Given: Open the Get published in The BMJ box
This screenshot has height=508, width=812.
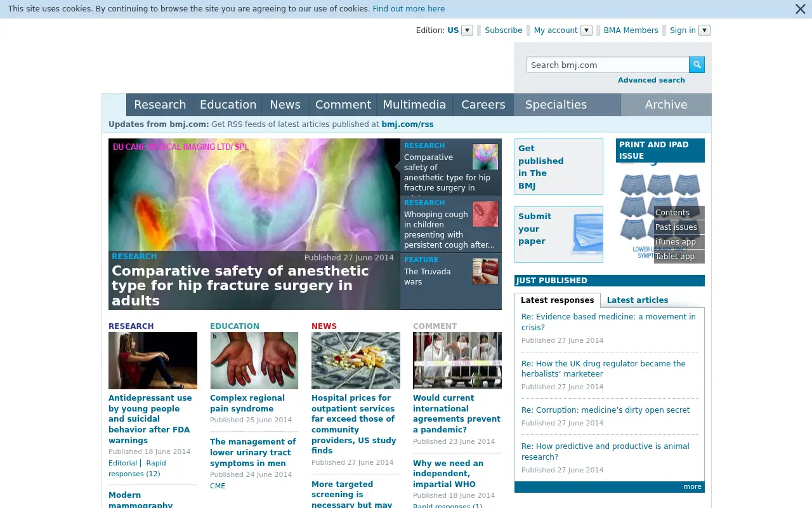Looking at the screenshot, I should click(559, 167).
